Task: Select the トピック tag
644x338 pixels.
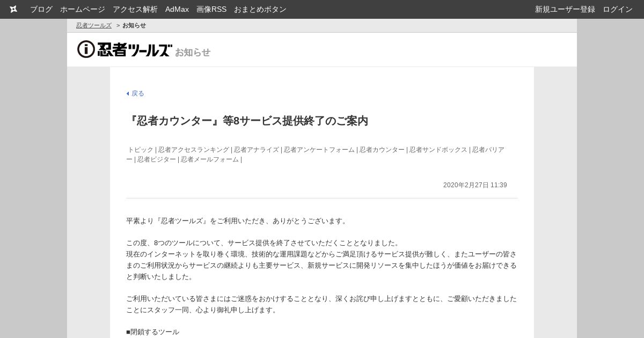Action: click(141, 150)
